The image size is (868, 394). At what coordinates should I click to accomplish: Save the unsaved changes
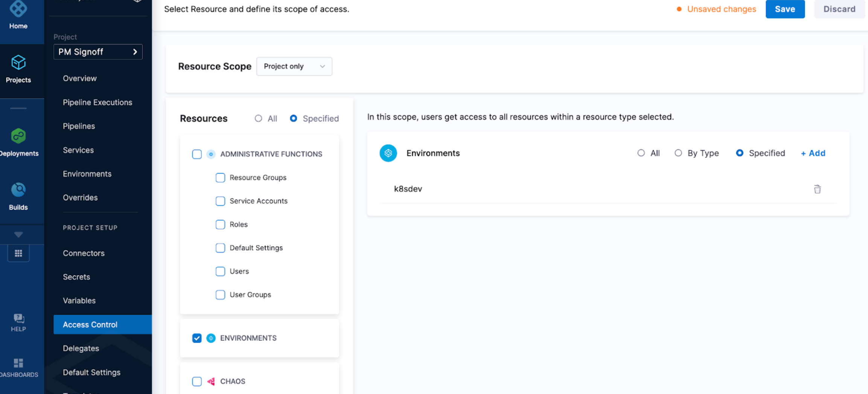tap(785, 9)
